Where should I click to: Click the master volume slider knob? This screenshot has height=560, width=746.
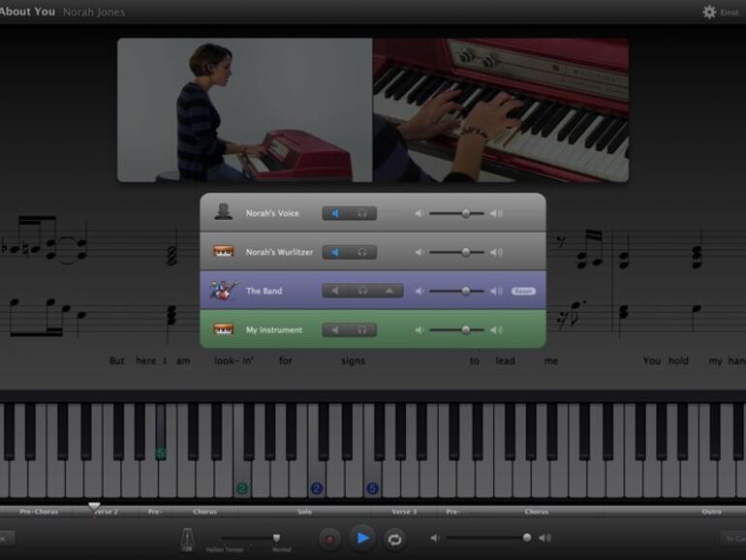tap(527, 538)
